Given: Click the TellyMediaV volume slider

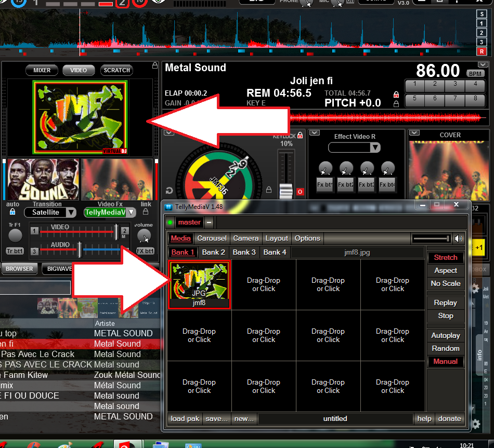Looking at the screenshot, I should tap(431, 239).
